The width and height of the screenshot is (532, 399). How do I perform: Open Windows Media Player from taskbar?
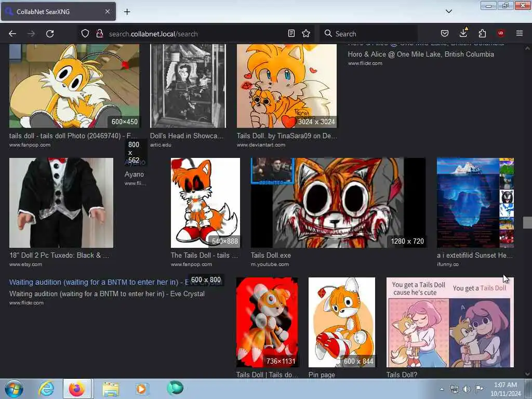[141, 389]
